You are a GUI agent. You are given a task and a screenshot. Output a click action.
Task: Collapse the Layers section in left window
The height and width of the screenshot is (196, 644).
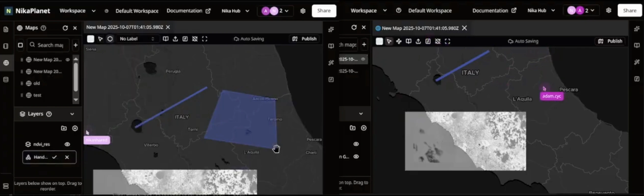coord(72,114)
